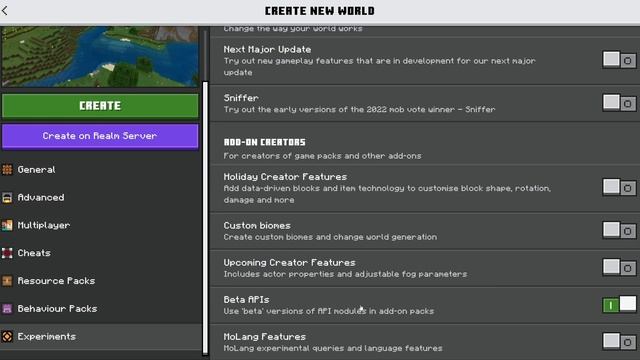
Task: Open the General settings tab
Action: [101, 169]
